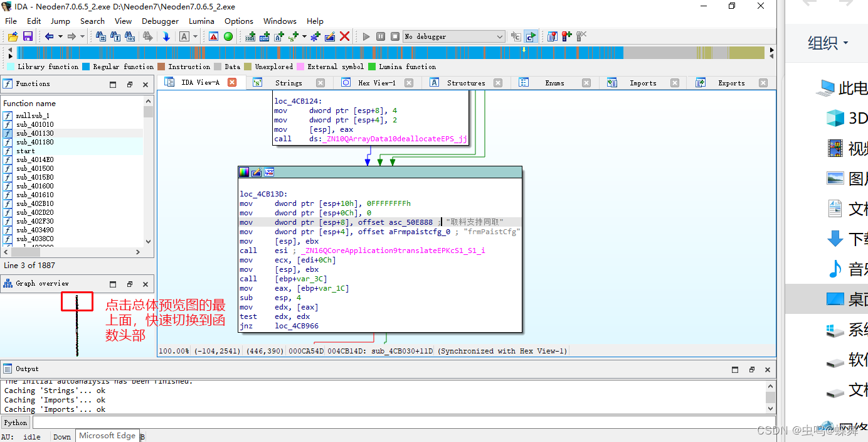Viewport: 868px width, 442px height.
Task: Click the Save database floppy icon
Action: pyautogui.click(x=28, y=36)
